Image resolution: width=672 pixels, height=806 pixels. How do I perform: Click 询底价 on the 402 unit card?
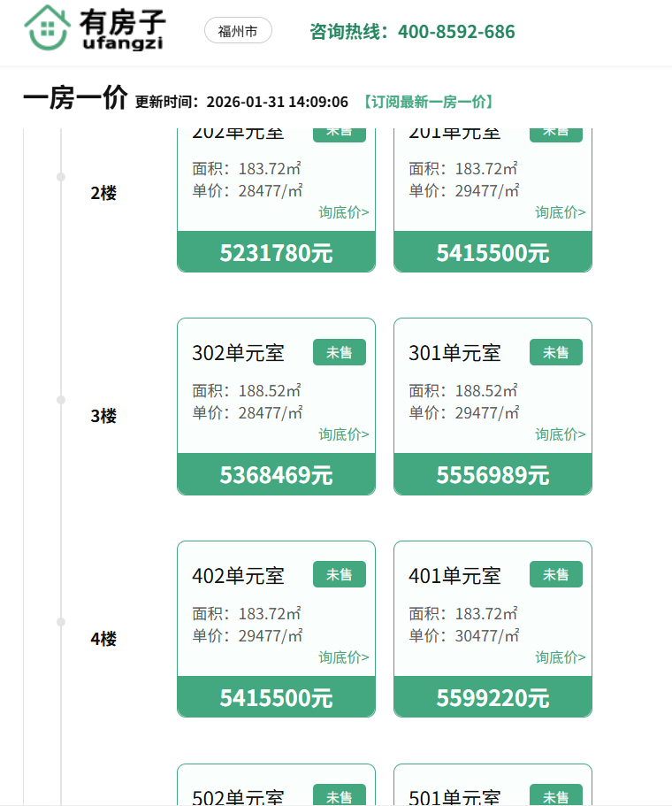click(x=344, y=657)
